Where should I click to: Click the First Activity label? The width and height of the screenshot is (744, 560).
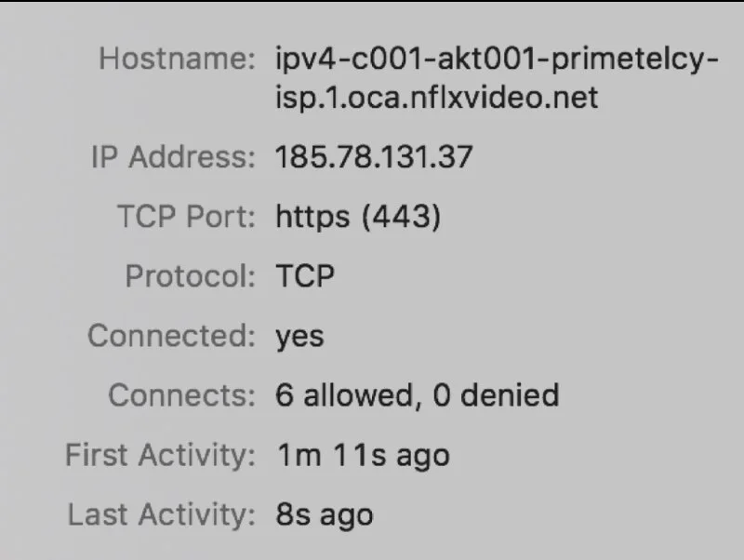(x=160, y=456)
